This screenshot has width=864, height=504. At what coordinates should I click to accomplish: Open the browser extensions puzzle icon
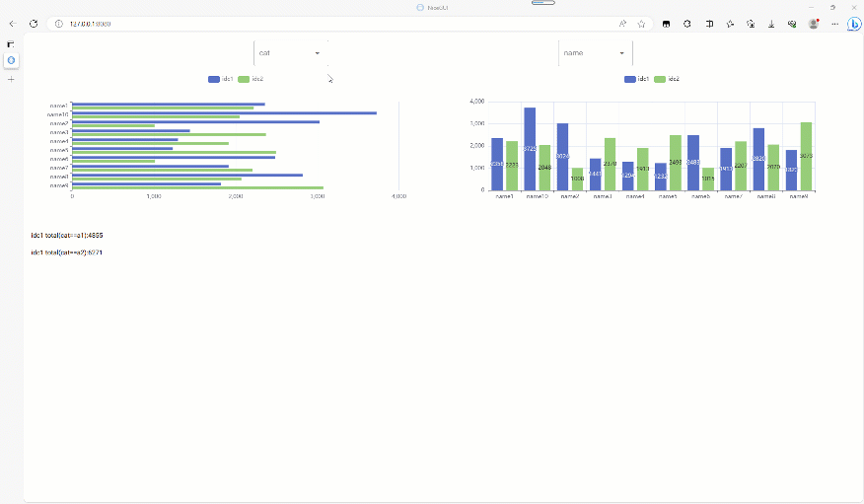click(686, 24)
